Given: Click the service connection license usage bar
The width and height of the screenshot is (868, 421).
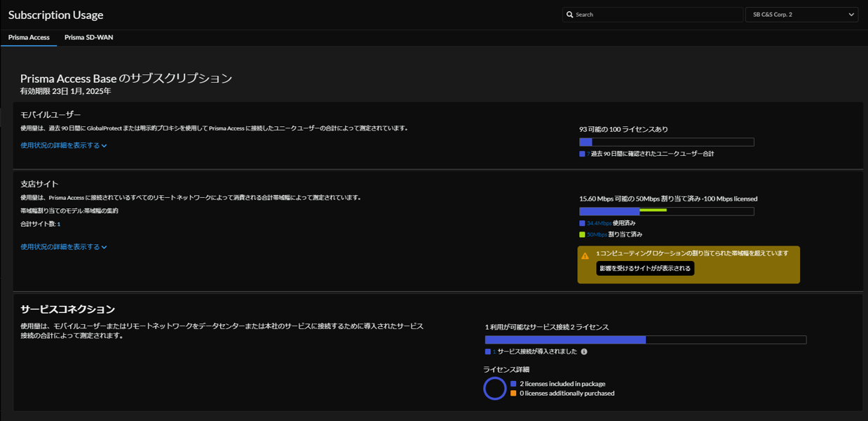Looking at the screenshot, I should (x=645, y=340).
